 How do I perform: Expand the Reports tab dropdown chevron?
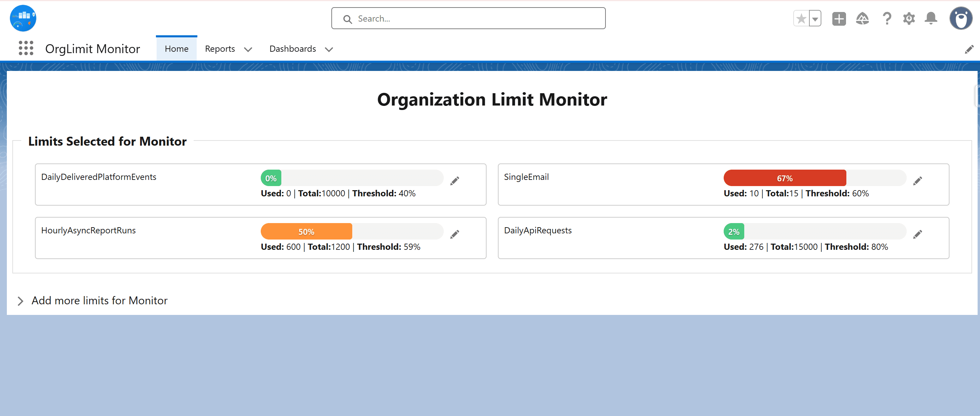click(248, 49)
